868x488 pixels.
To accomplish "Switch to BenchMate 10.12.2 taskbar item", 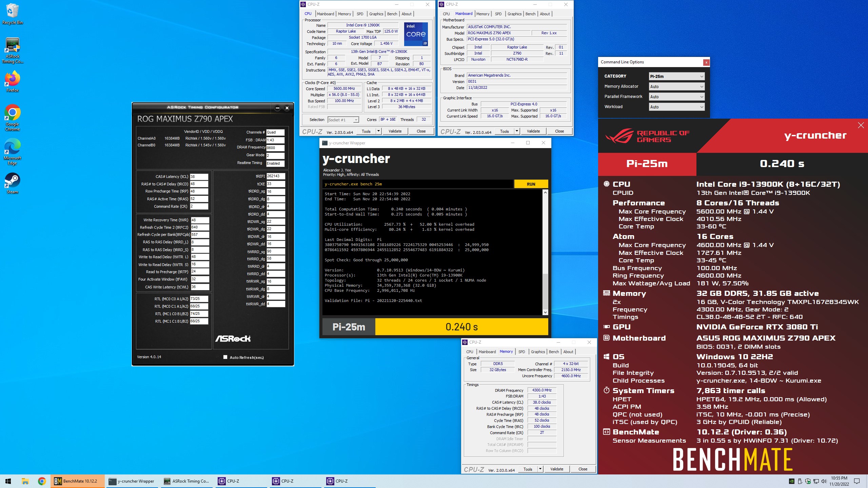I will (78, 481).
